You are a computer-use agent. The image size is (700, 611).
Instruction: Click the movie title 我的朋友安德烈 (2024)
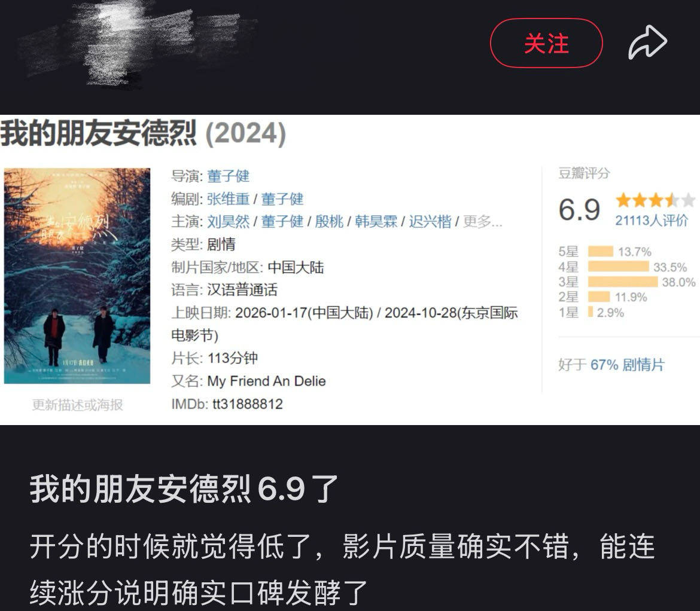tap(143, 133)
